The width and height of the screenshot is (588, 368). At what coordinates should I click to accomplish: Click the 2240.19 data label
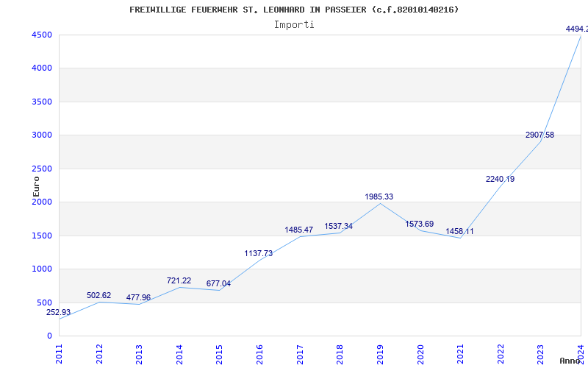(x=501, y=179)
